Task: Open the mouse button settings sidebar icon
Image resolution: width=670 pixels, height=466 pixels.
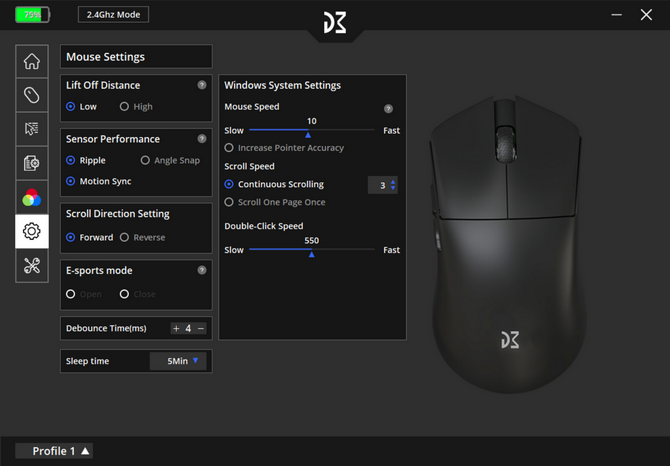Action: [32, 95]
